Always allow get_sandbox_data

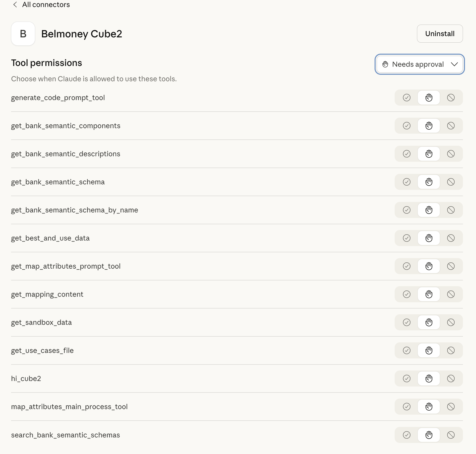[407, 323]
